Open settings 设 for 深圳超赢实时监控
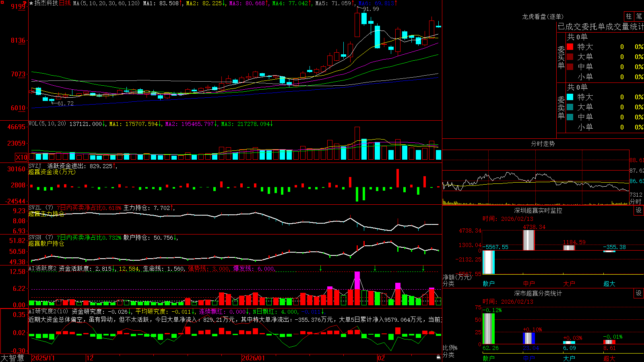The width and height of the screenshot is (644, 362). [639, 210]
